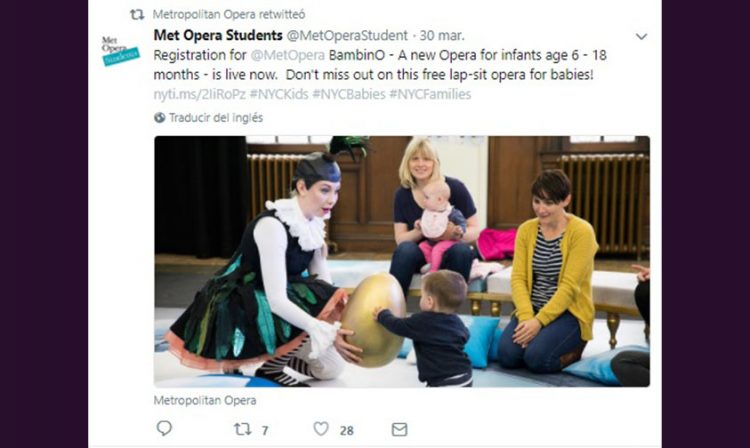Open the #NYCBabies hashtag
Screen dimensions: 750x448
pyautogui.click(x=349, y=94)
